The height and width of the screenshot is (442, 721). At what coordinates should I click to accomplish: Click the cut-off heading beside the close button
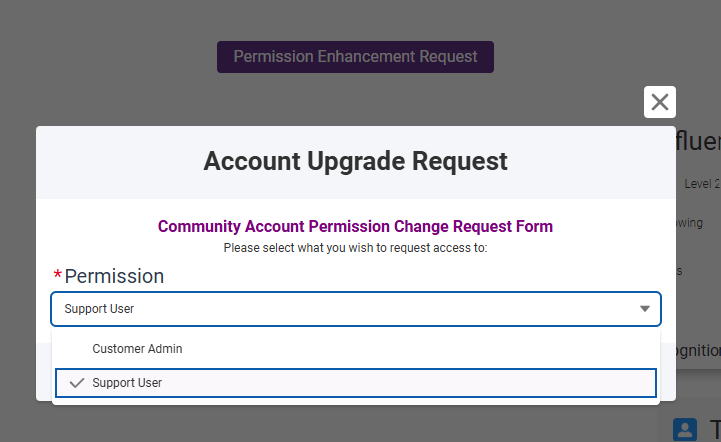(698, 143)
